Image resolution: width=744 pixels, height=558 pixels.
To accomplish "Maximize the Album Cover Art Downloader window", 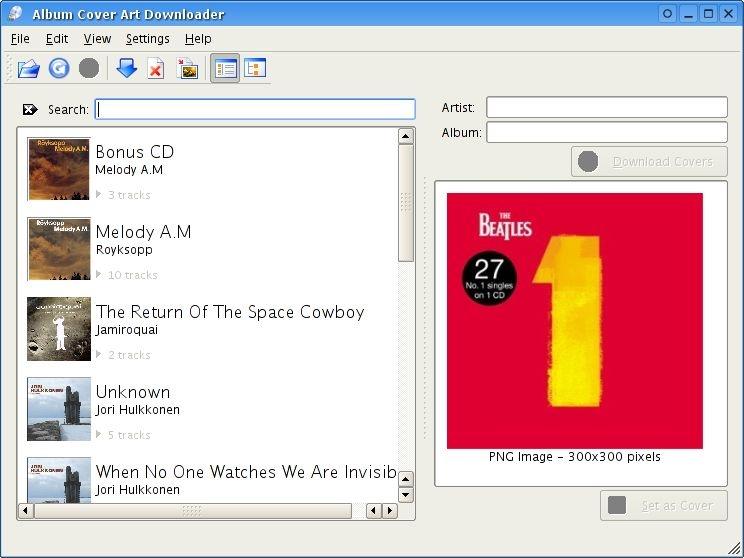I will pos(708,14).
